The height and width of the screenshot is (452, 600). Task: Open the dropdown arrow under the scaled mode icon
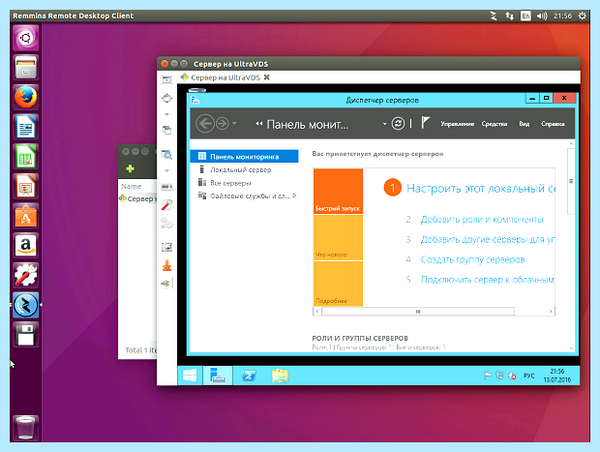(x=167, y=171)
